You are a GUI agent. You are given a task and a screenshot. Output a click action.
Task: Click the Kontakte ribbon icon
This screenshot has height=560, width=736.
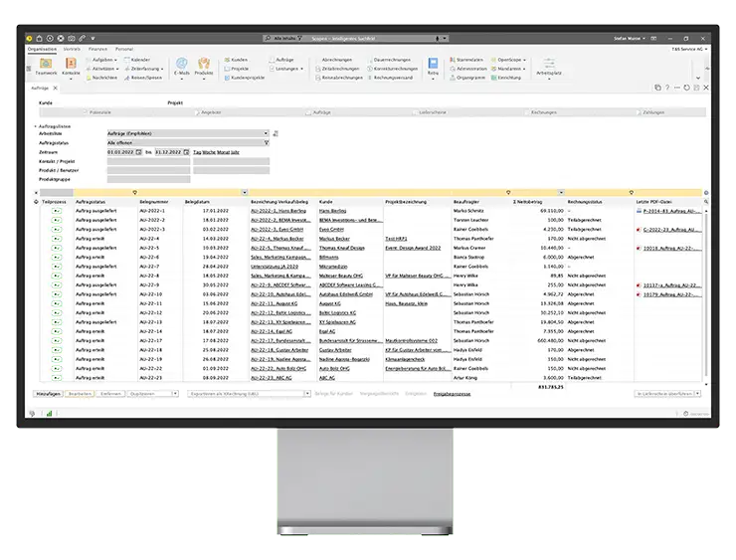(x=71, y=66)
